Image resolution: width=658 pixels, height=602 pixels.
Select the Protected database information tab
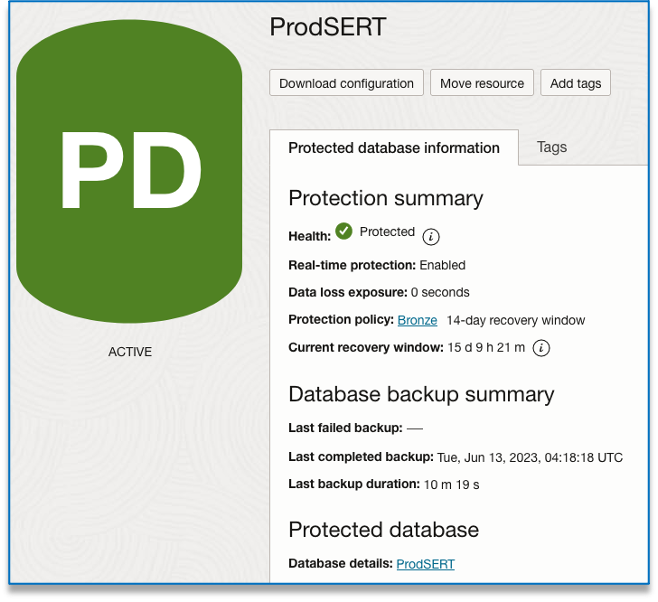point(394,148)
